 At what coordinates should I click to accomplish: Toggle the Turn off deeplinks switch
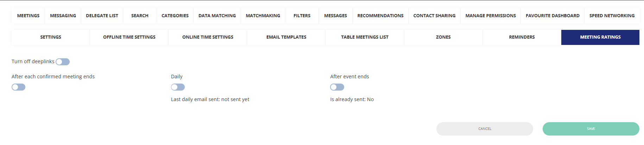click(x=63, y=62)
